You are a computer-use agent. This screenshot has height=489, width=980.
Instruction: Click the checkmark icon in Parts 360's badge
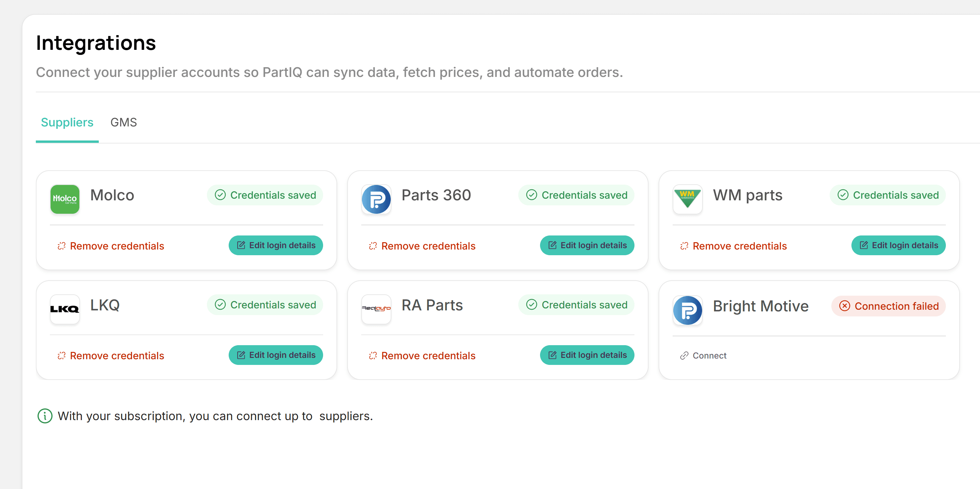coord(531,195)
